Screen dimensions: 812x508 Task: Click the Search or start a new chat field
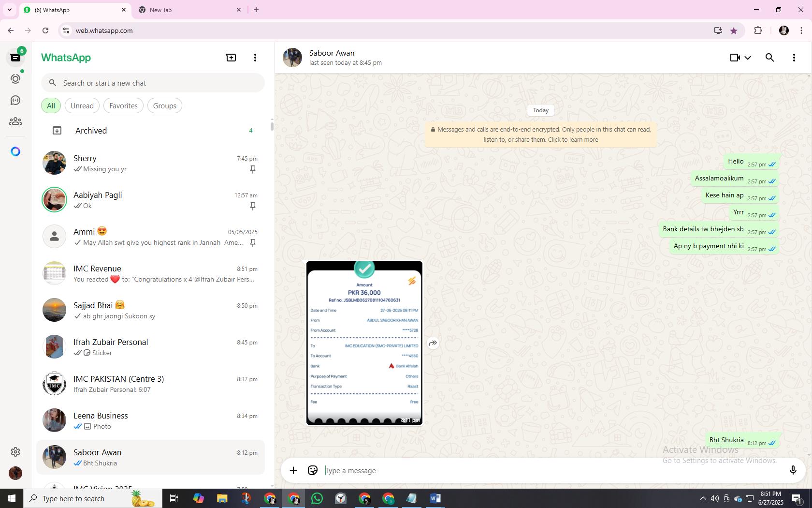point(153,83)
